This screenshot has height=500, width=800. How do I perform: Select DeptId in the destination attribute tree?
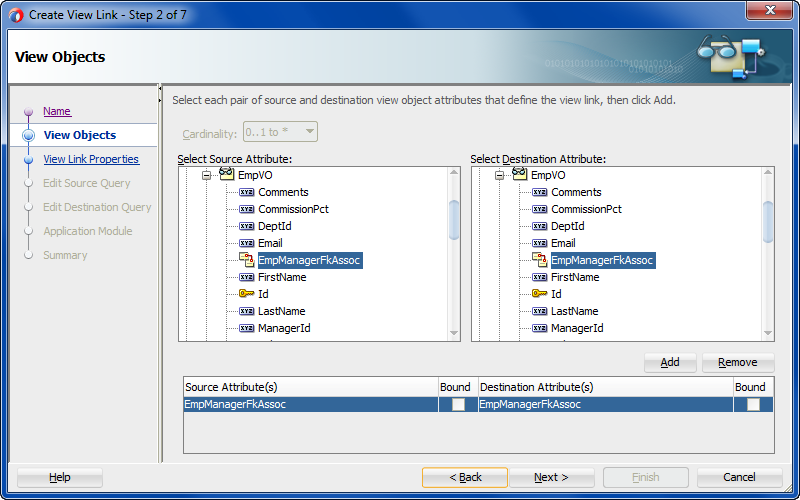(567, 226)
